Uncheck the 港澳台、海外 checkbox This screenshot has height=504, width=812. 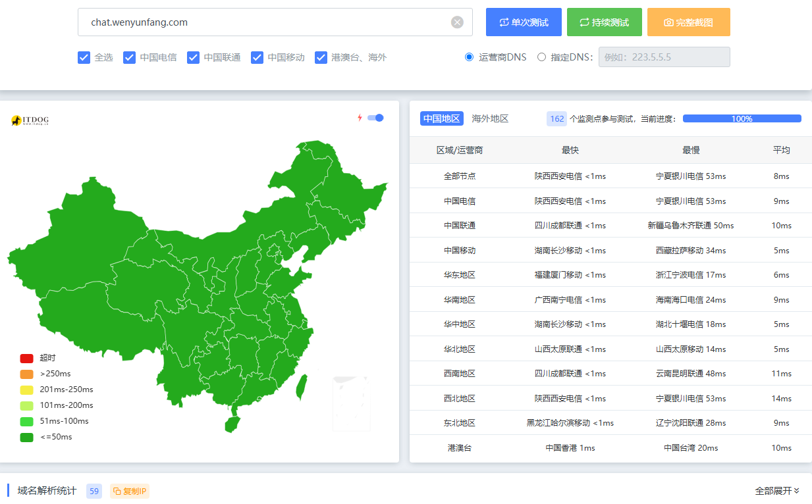[x=321, y=57]
